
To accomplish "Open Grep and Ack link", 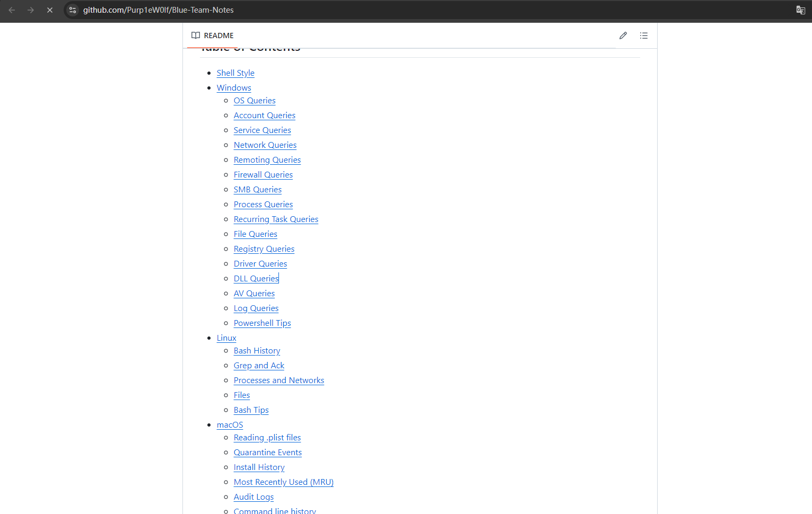I will click(259, 366).
